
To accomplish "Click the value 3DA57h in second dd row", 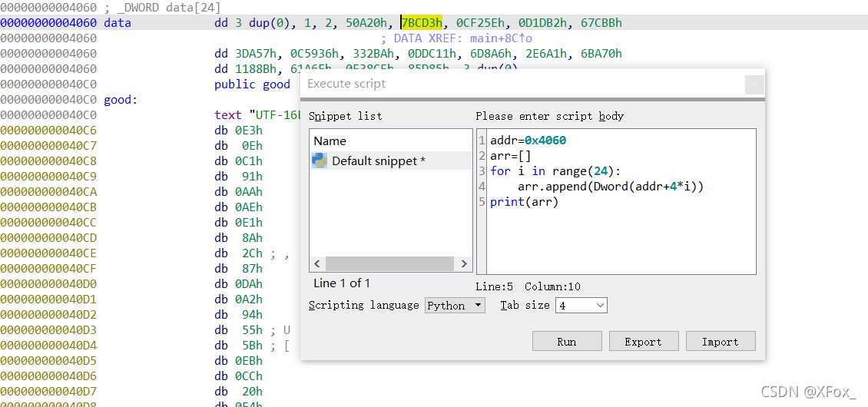I will (x=256, y=54).
